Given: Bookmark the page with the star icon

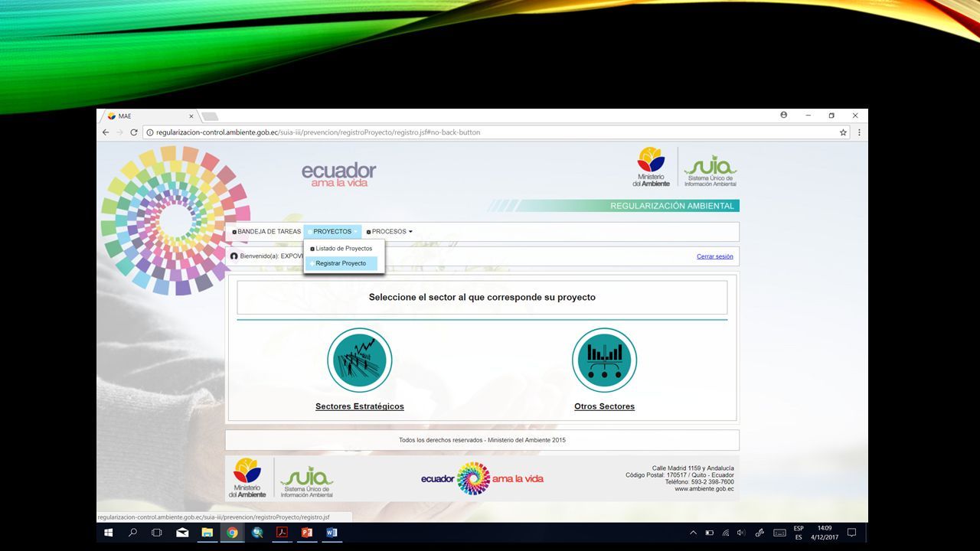Looking at the screenshot, I should [x=843, y=132].
